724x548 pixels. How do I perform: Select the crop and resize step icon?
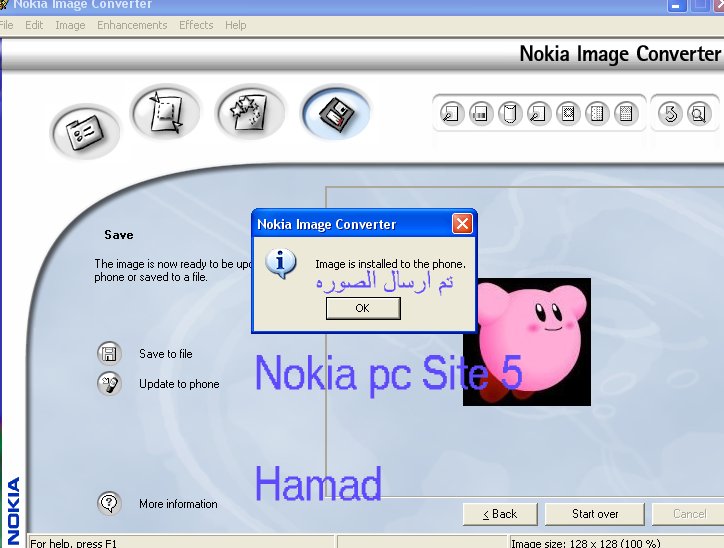(x=166, y=112)
